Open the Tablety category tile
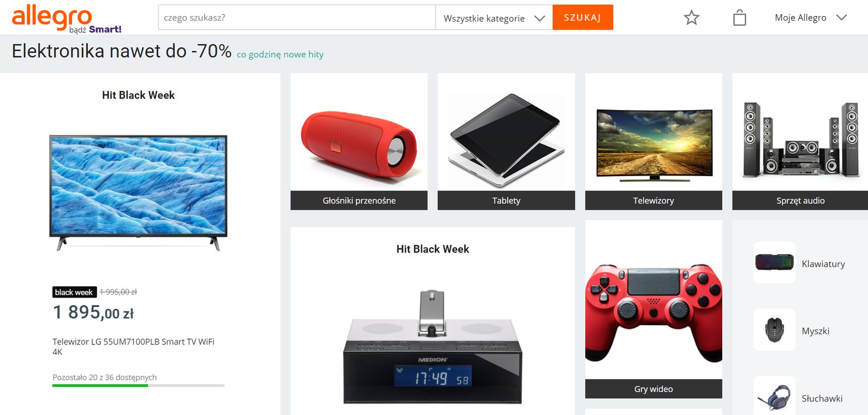868x415 pixels. [506, 142]
